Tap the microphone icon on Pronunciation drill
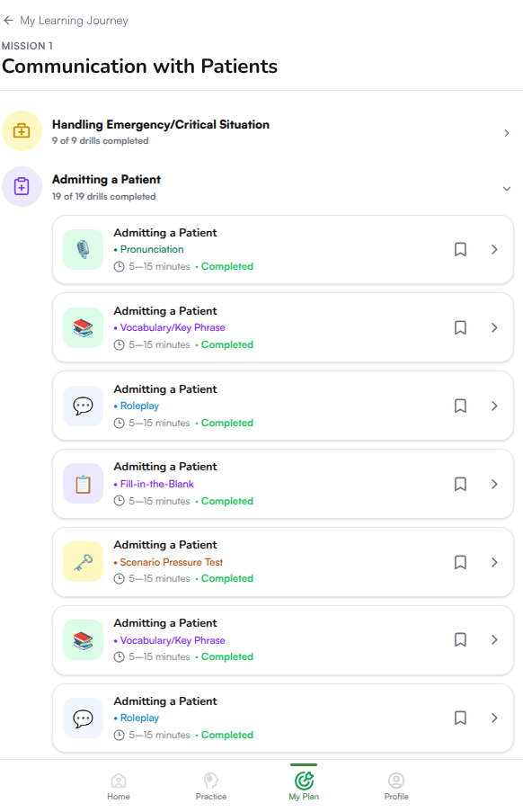Screen dimensions: 523x812 pyautogui.click(x=83, y=250)
